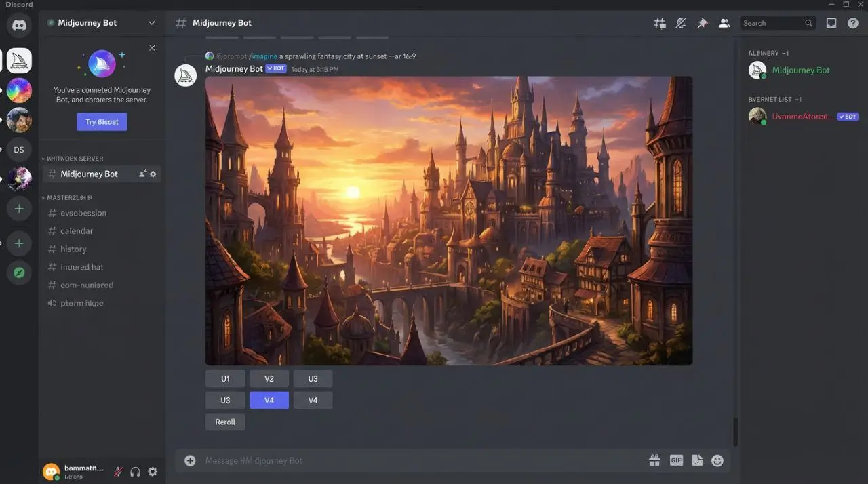
Task: Toggle the microphone mute in user panel
Action: (118, 472)
